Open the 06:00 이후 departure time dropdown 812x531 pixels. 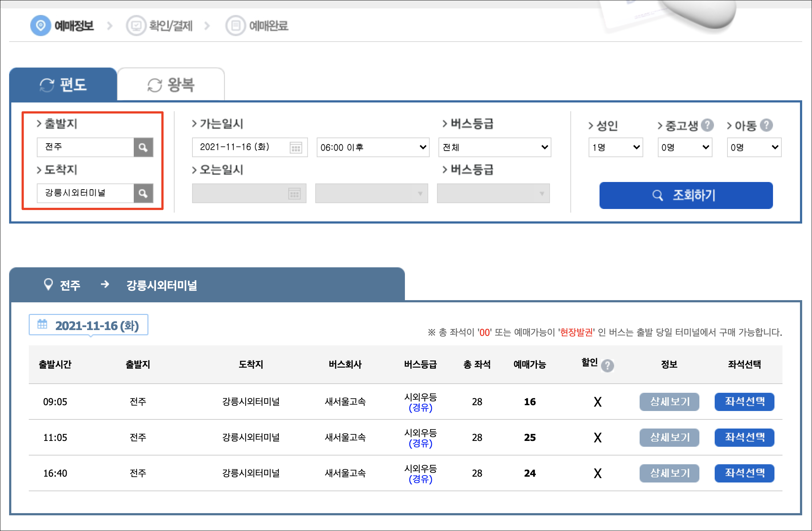[373, 147]
